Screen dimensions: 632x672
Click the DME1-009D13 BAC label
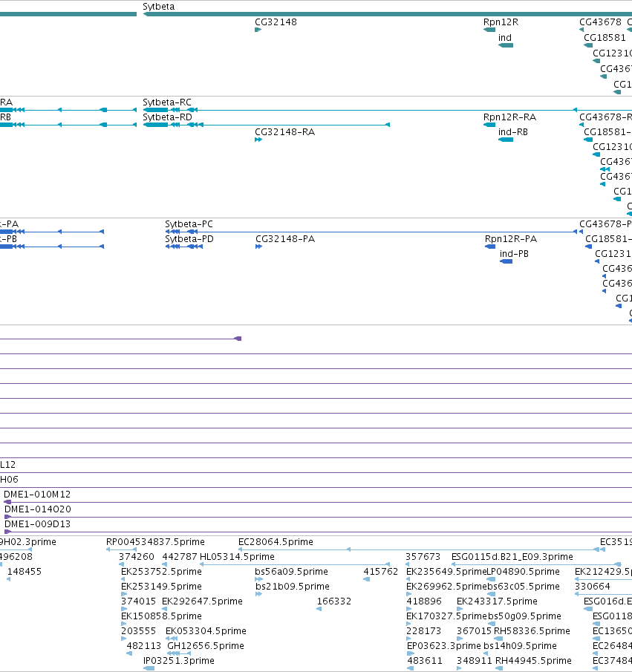click(x=37, y=524)
